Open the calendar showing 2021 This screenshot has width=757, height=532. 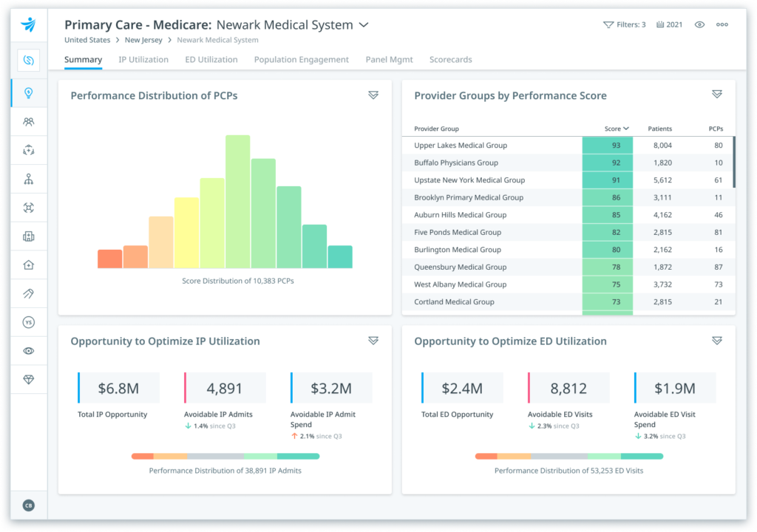pos(669,24)
